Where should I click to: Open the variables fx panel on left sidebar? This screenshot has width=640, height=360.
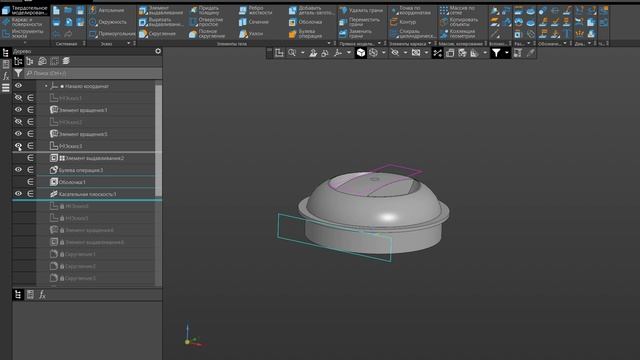(x=6, y=76)
